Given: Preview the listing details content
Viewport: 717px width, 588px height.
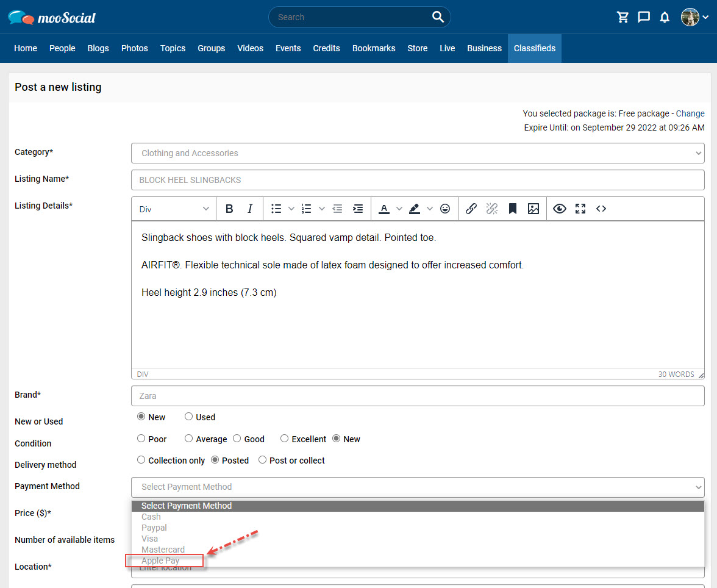Looking at the screenshot, I should tap(560, 209).
